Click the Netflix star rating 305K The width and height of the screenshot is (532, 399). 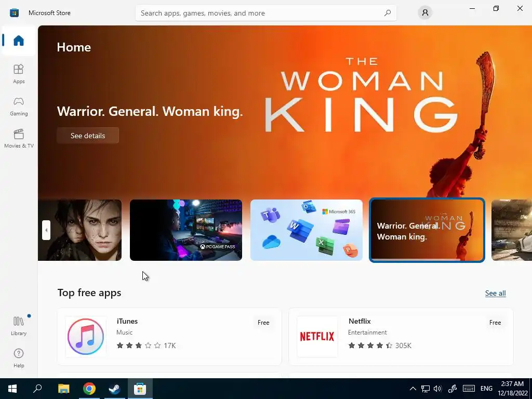[380, 345]
